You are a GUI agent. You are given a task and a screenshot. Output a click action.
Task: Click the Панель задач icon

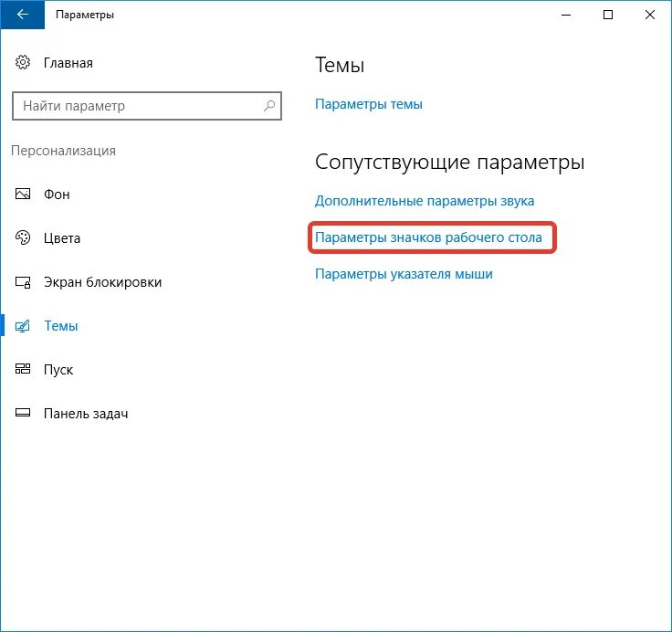point(23,413)
